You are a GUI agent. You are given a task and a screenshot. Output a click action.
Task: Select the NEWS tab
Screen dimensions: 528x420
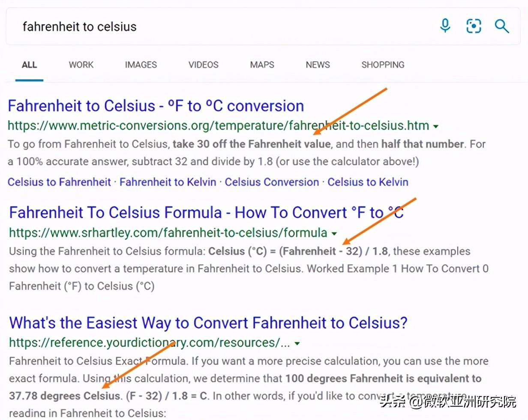click(x=318, y=65)
